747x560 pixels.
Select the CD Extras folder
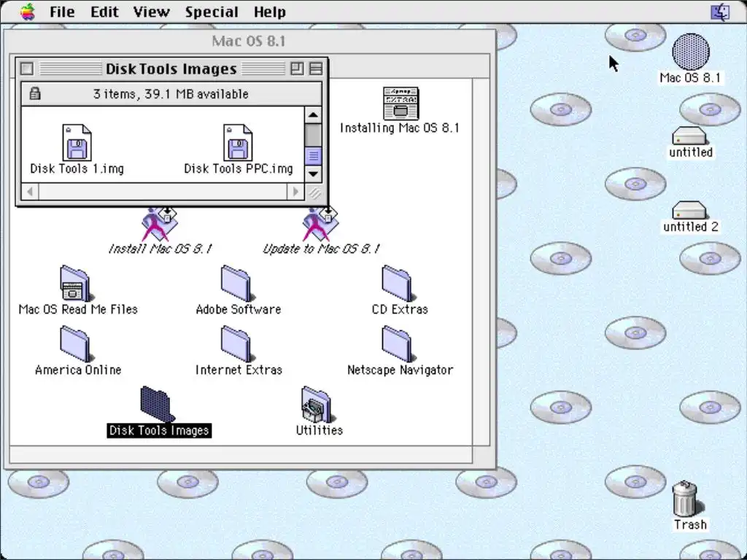point(398,284)
